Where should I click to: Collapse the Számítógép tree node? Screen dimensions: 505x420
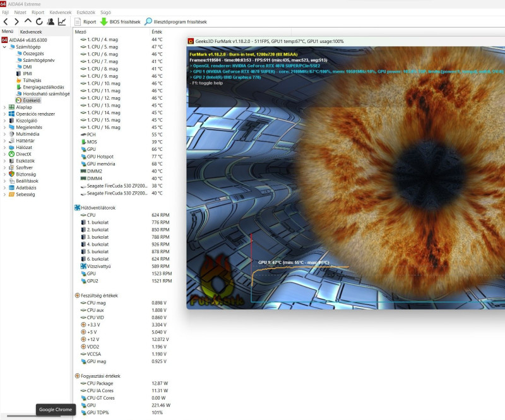click(x=4, y=47)
